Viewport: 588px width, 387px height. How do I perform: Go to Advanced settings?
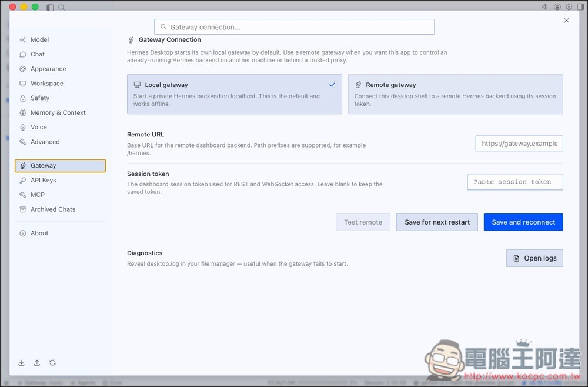pyautogui.click(x=60, y=142)
